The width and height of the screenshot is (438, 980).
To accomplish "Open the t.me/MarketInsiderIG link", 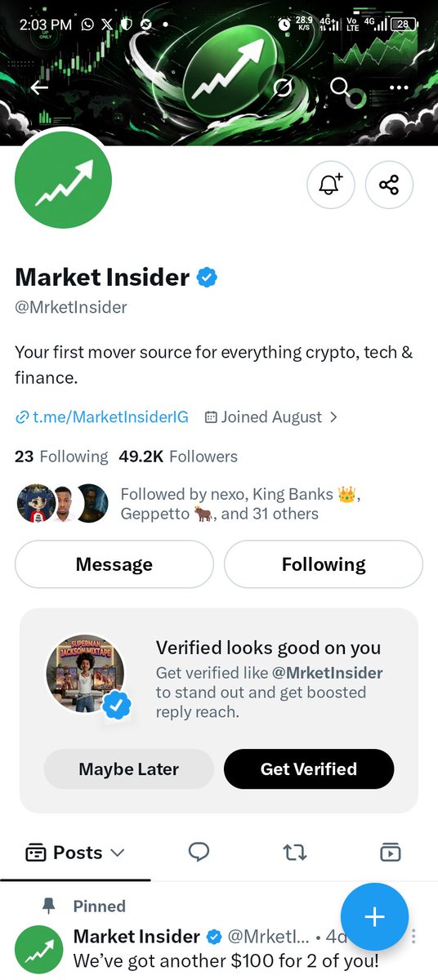I will (102, 416).
